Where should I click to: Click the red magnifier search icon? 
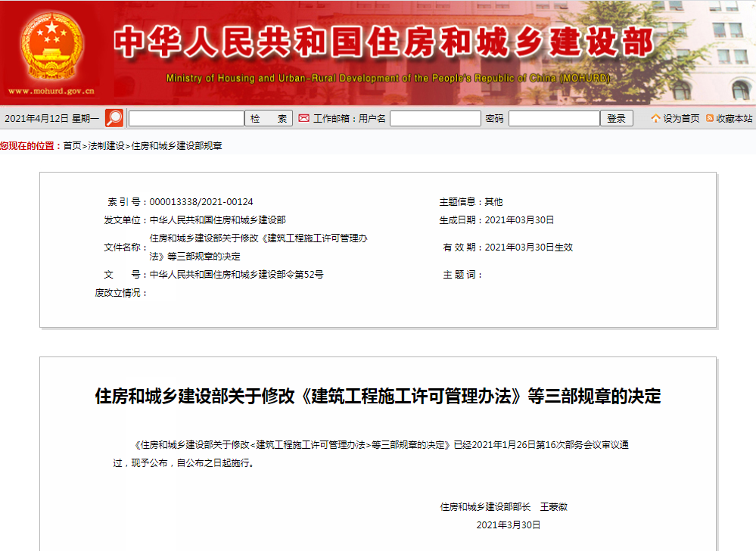coord(112,118)
